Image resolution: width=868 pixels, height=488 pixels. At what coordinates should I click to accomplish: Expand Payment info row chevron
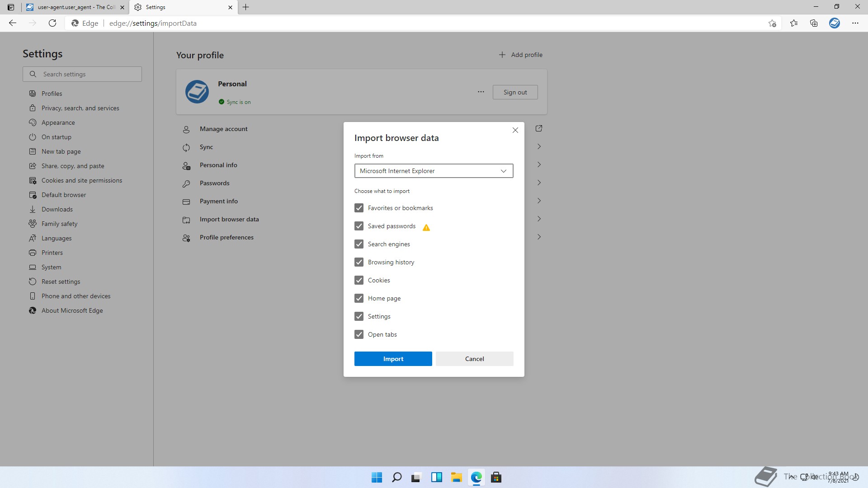tap(539, 201)
